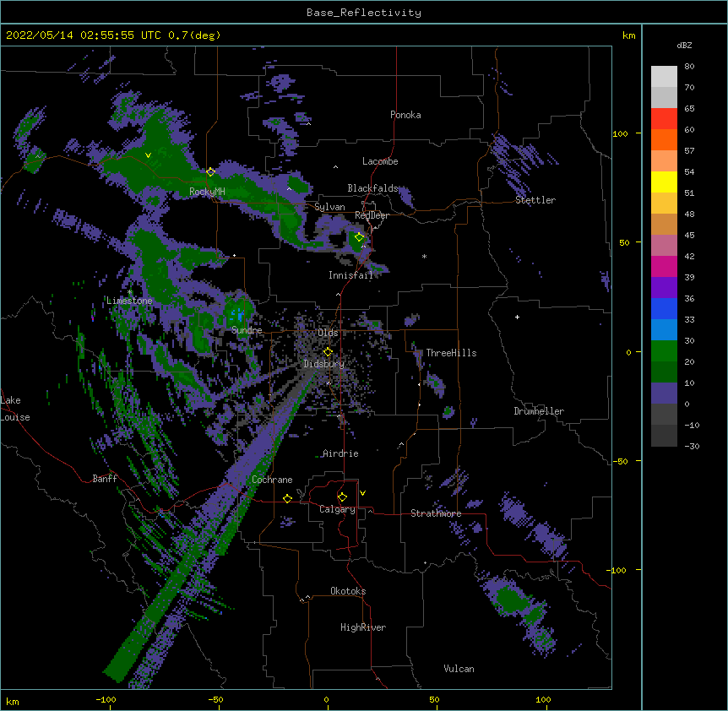Image resolution: width=728 pixels, height=711 pixels.
Task: Click the white asterisk marker east of Innisfail
Action: pos(424,256)
